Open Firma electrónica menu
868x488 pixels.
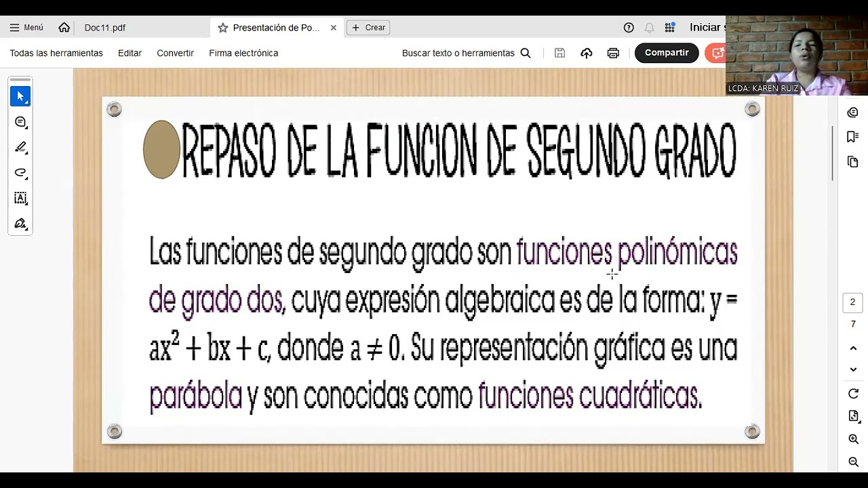click(x=243, y=53)
